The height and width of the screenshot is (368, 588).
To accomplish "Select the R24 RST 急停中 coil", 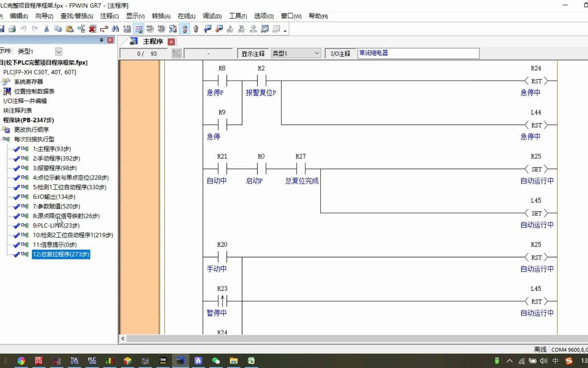I will (x=536, y=81).
